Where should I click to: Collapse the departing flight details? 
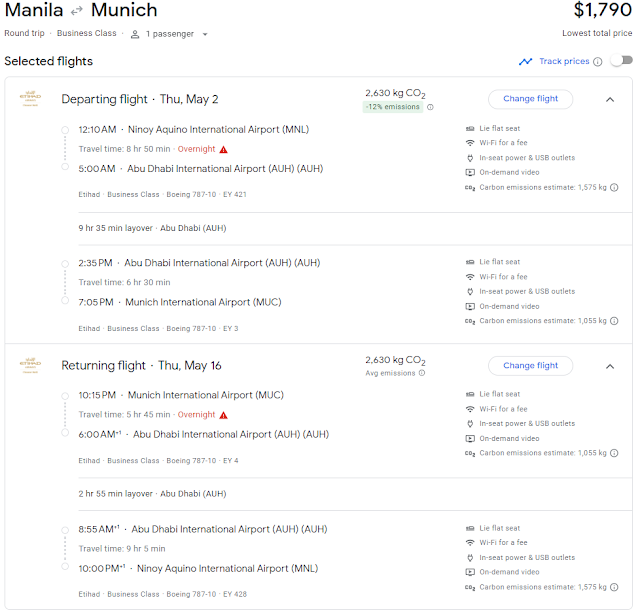(609, 99)
